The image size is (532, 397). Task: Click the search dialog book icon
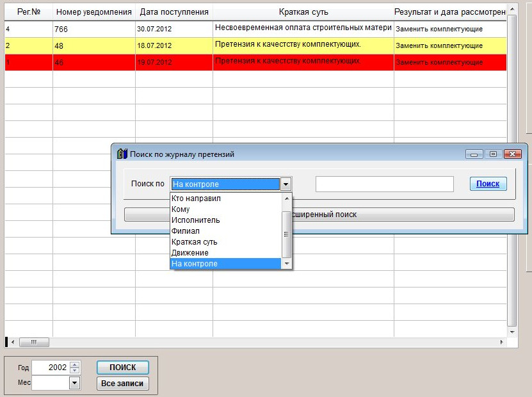122,154
